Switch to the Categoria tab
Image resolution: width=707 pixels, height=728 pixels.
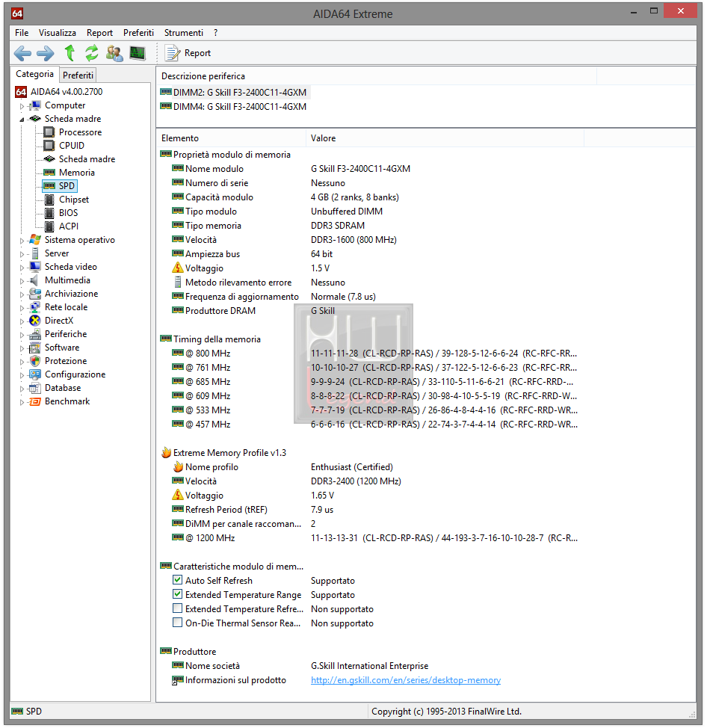click(34, 74)
